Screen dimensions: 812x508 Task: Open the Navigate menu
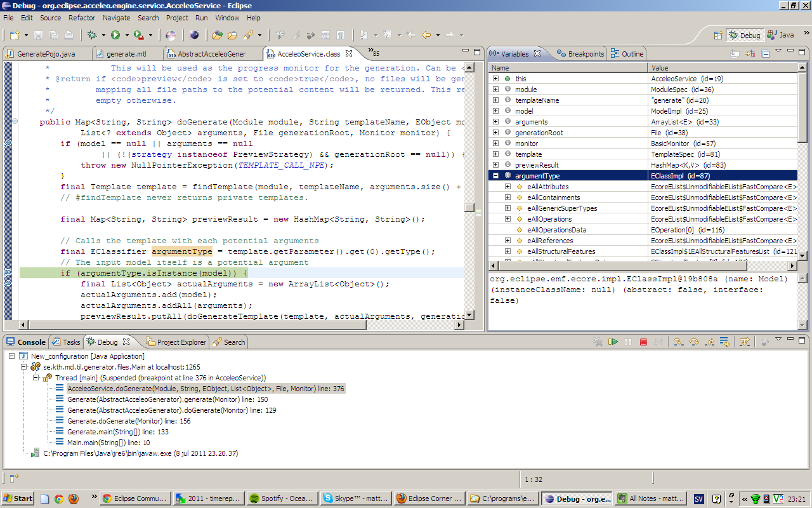tap(116, 18)
